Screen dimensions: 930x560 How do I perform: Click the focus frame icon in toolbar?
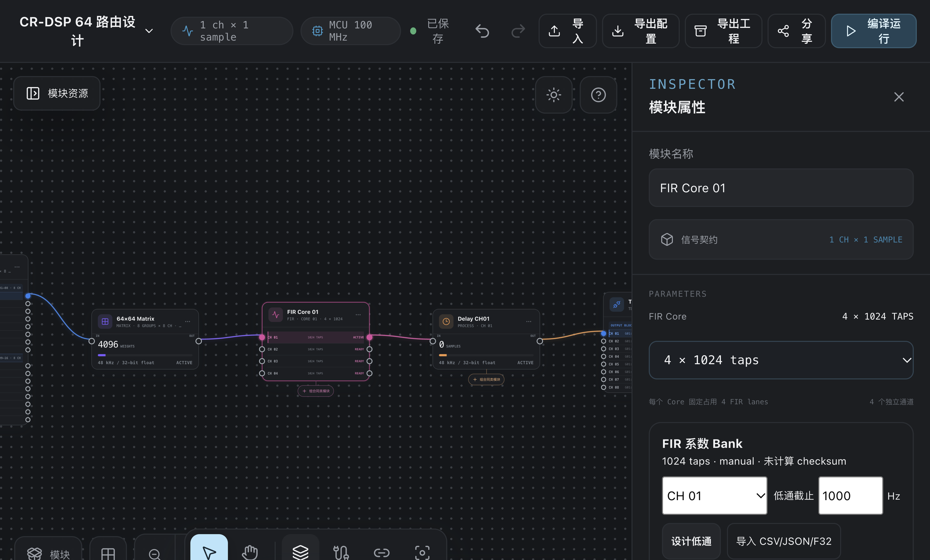422,553
